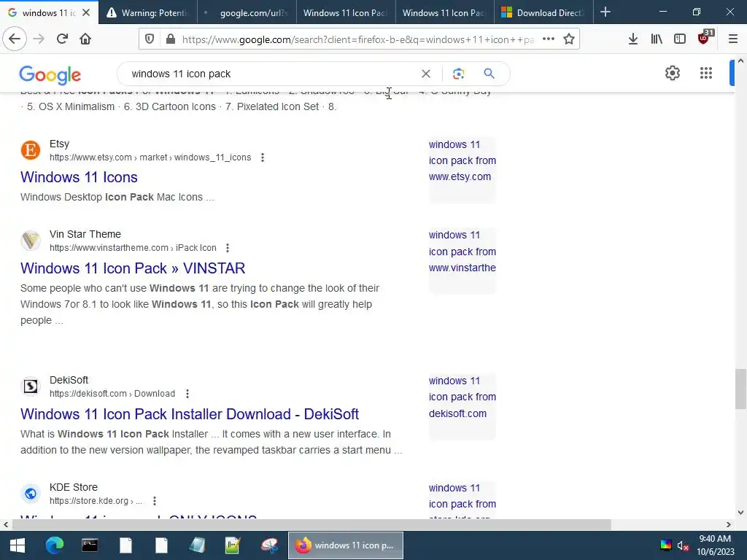This screenshot has height=560, width=747.
Task: Click the vertical scrollbar thumb
Action: click(740, 389)
